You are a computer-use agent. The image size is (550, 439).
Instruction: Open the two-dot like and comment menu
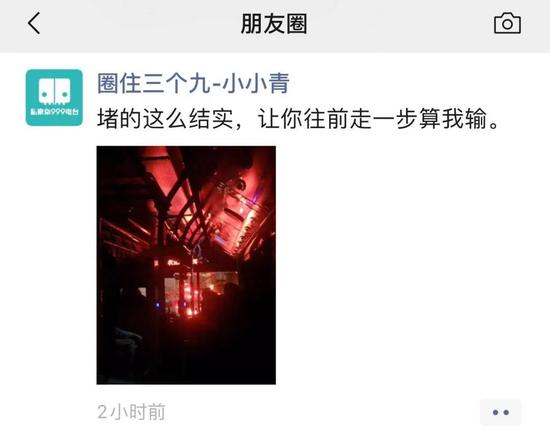tap(501, 412)
